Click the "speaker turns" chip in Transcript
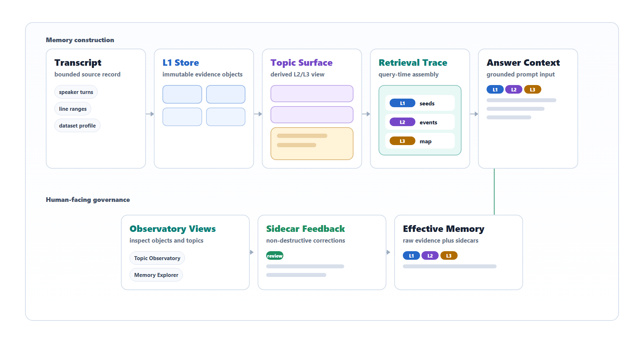Screen dimensions: 644x343 (x=76, y=92)
